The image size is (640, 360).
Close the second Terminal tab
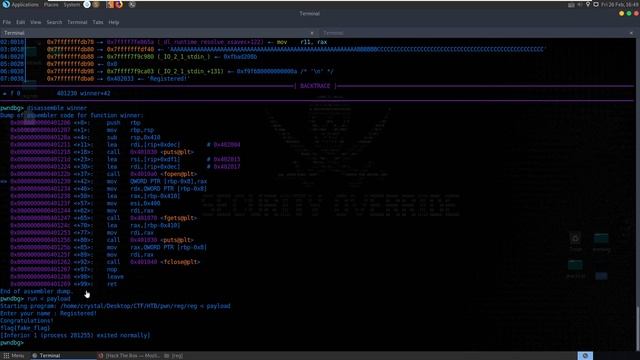(631, 33)
